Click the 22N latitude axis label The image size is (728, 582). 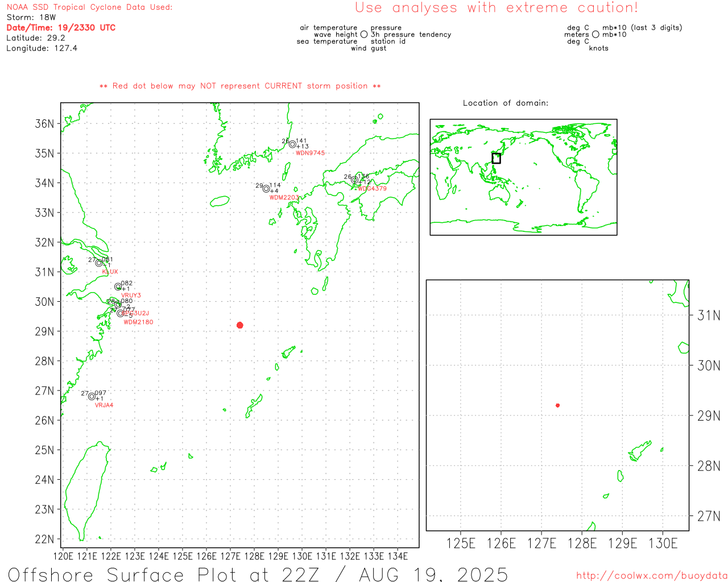(x=45, y=539)
